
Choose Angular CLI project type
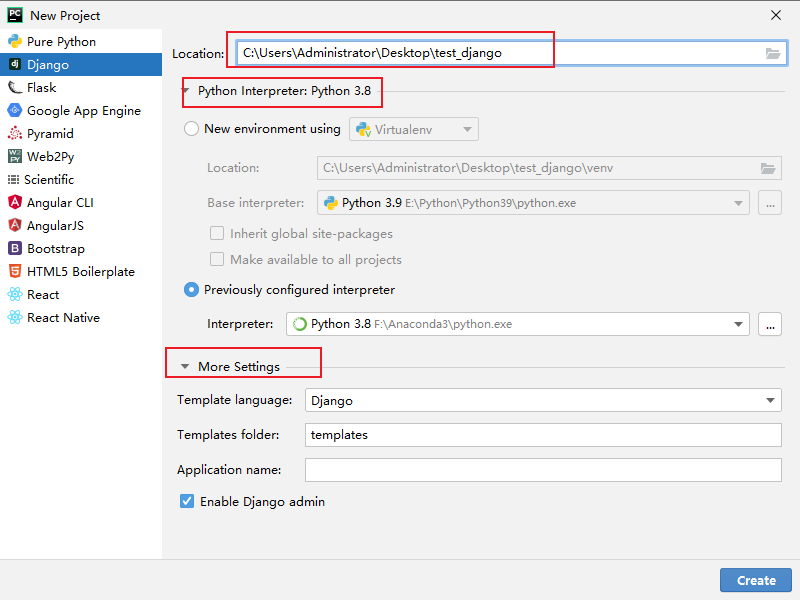tap(81, 203)
